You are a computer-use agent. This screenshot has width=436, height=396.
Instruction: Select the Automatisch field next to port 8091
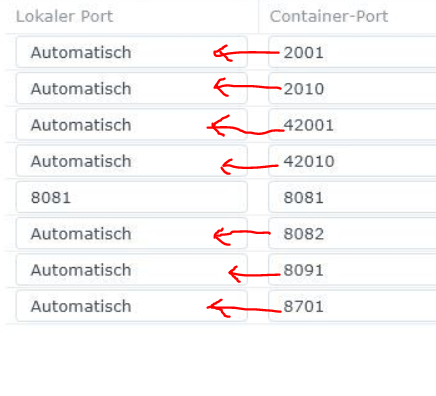(132, 270)
